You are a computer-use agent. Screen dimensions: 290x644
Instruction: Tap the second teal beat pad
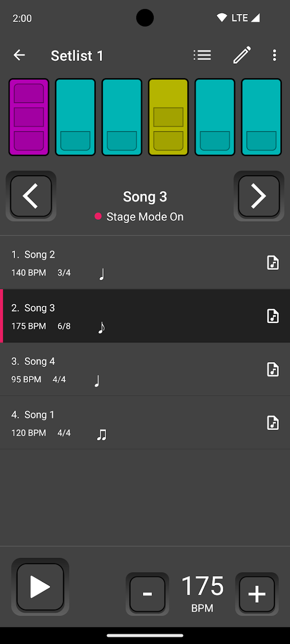tap(75, 117)
